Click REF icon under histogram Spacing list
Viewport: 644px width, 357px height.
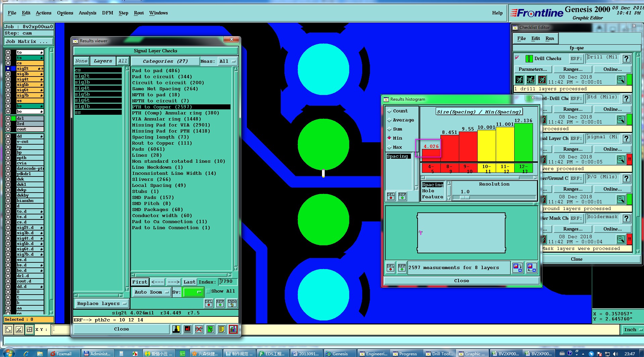[x=402, y=196]
